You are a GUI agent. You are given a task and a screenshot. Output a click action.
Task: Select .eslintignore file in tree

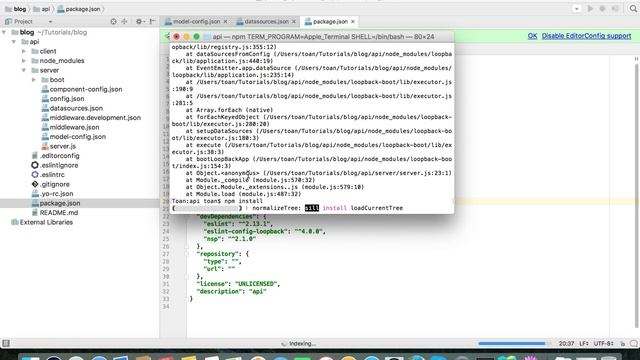click(x=59, y=165)
